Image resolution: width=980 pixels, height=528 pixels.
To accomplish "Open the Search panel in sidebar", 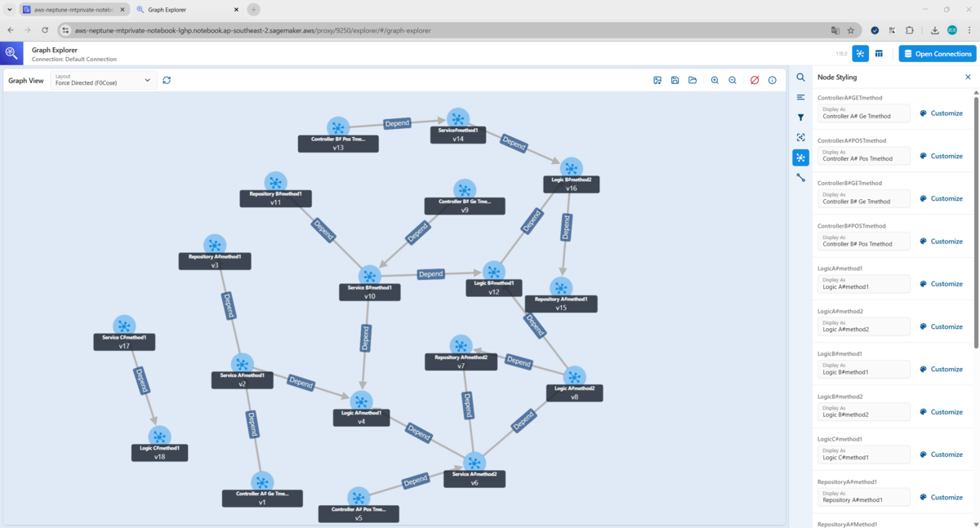I will click(800, 77).
